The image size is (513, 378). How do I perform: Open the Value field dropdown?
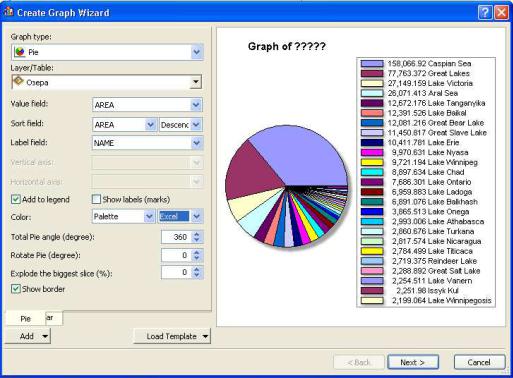pyautogui.click(x=196, y=105)
